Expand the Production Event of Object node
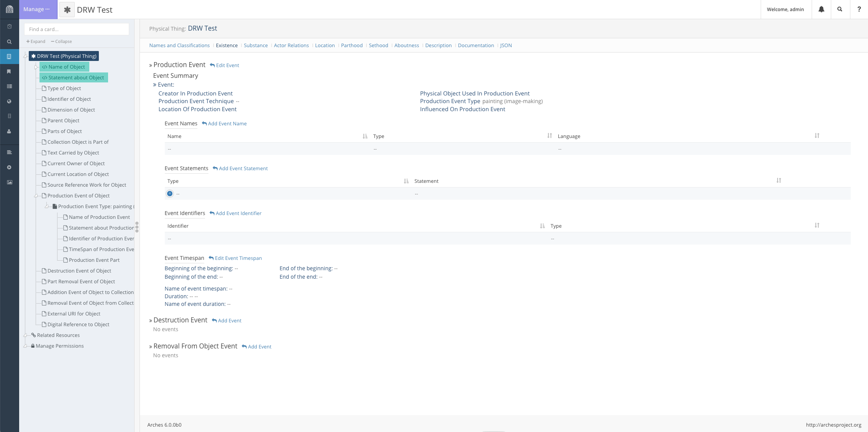Viewport: 868px width, 432px height. [36, 195]
